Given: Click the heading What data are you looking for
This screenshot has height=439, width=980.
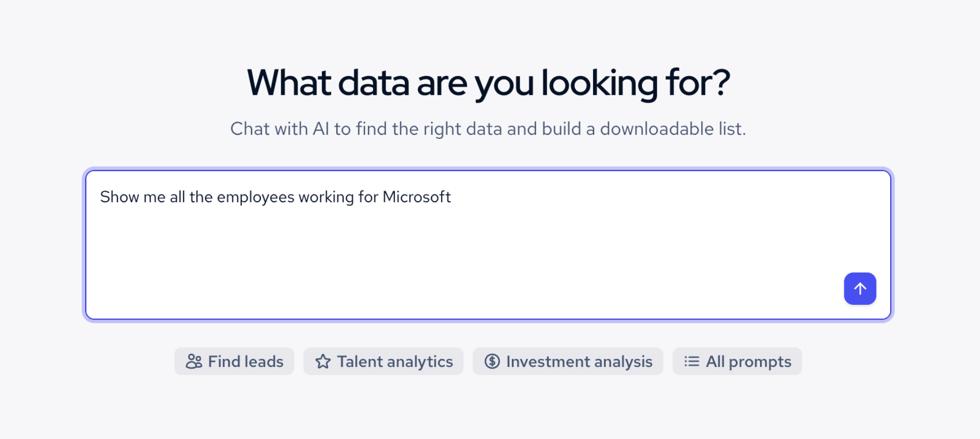Looking at the screenshot, I should tap(488, 83).
